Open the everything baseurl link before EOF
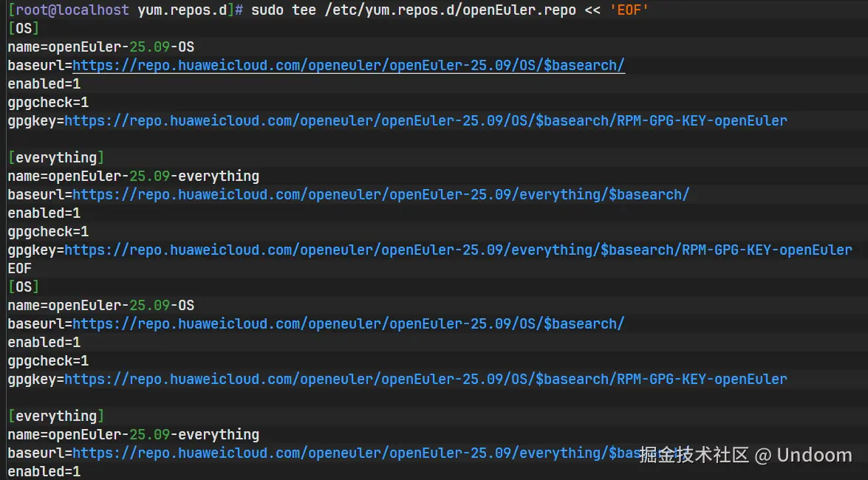 click(381, 194)
